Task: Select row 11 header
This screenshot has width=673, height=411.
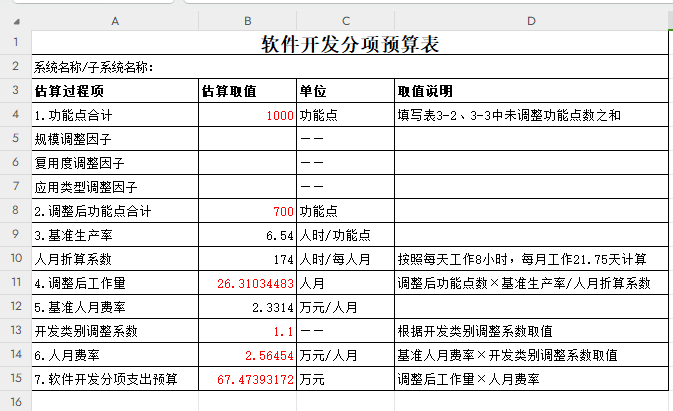Action: [15, 282]
